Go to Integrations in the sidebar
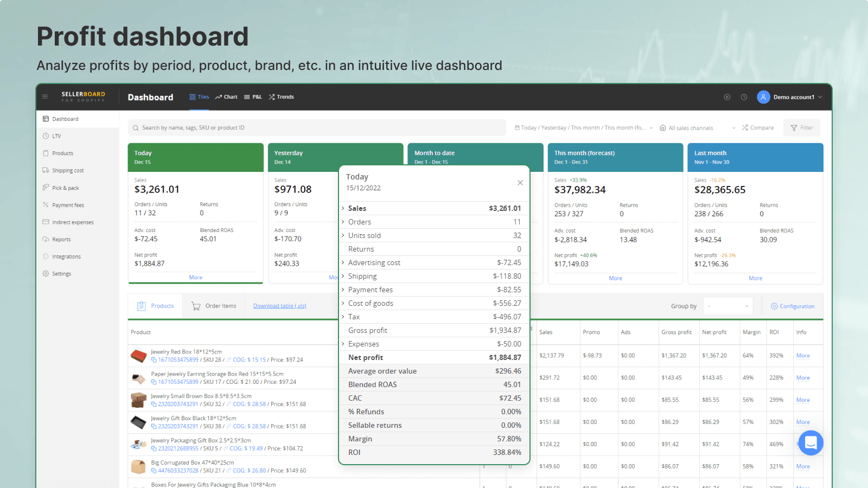 (66, 257)
